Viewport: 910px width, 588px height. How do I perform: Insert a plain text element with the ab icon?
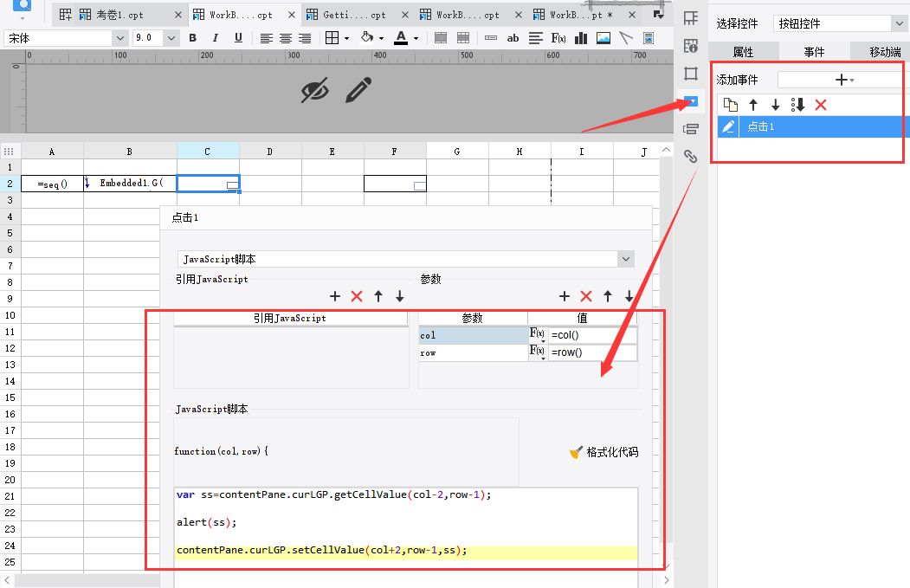click(513, 38)
